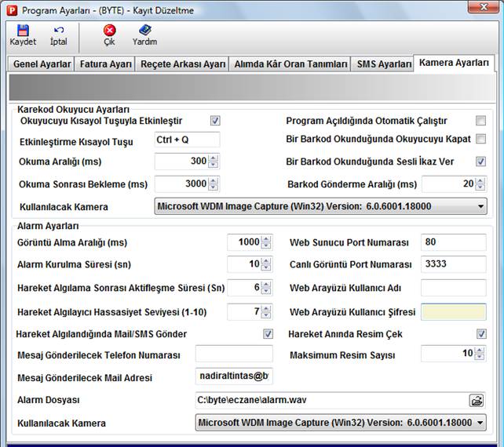Increase Görüntü Alma Aralığı (ms) value
Viewport: 504px width, 447px height.
point(266,239)
